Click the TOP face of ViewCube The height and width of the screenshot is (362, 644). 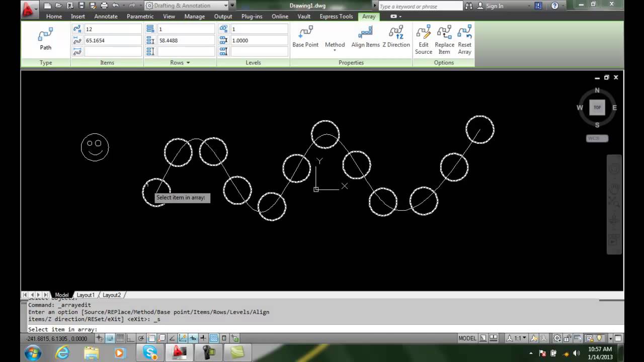597,107
